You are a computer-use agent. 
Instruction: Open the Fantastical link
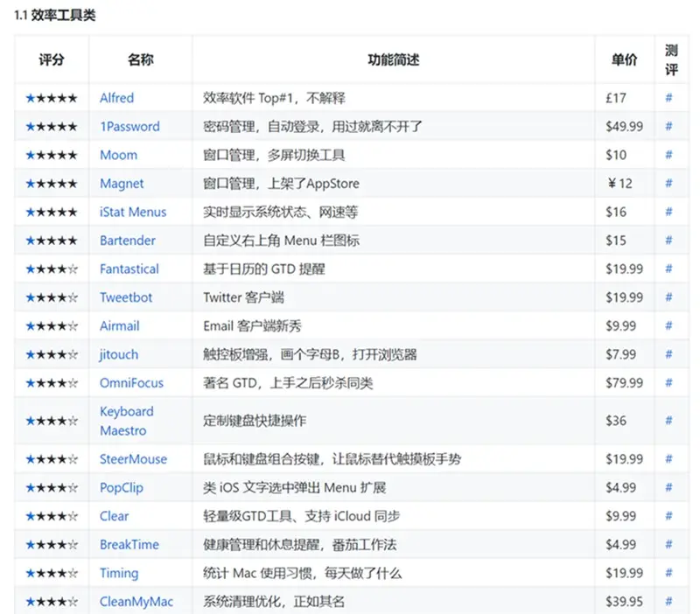(129, 269)
